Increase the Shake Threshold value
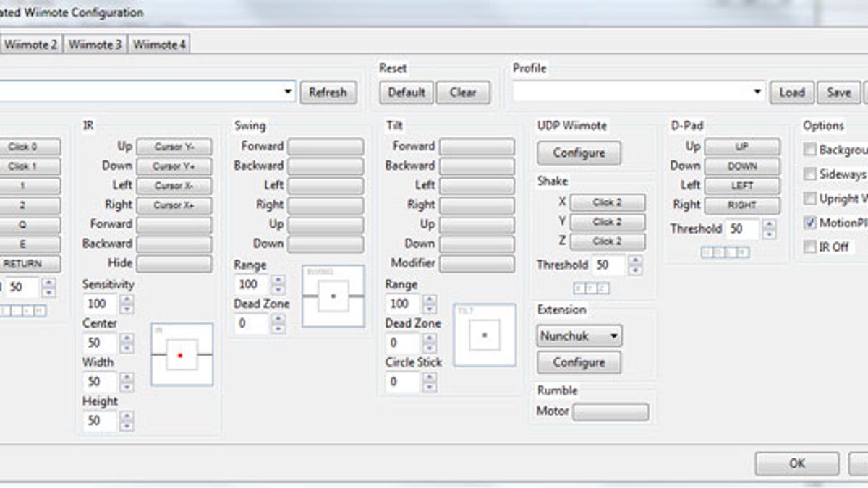868x488 pixels. (x=635, y=260)
